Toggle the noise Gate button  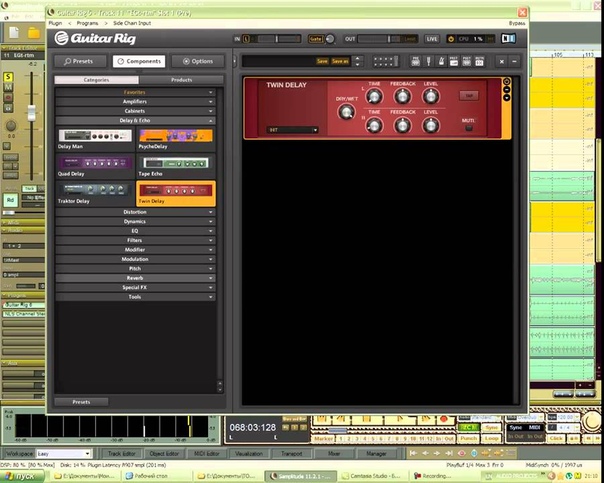(x=315, y=39)
